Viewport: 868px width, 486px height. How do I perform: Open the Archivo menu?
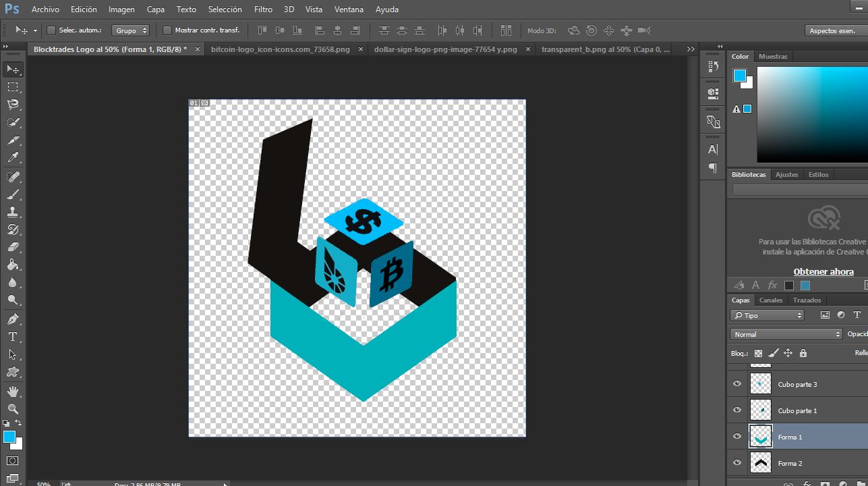coord(45,9)
